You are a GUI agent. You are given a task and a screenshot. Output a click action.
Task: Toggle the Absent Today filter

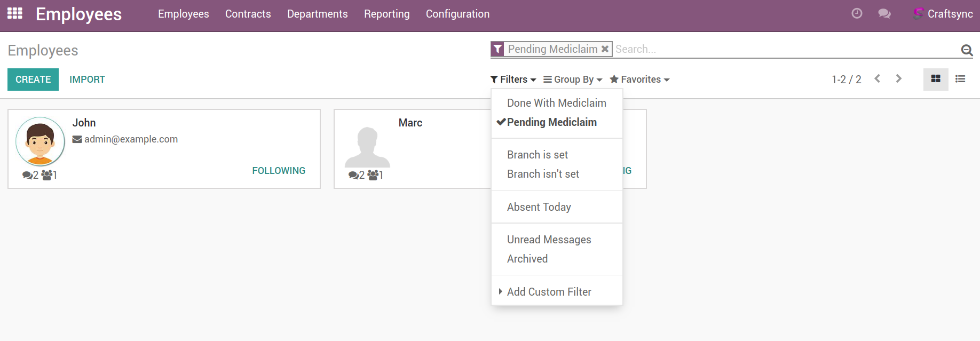coord(539,207)
